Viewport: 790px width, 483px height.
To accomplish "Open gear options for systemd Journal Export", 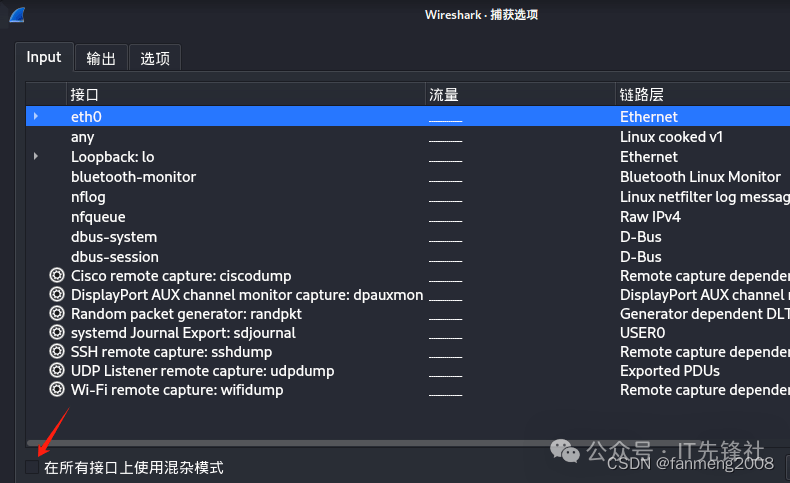I will 56,333.
